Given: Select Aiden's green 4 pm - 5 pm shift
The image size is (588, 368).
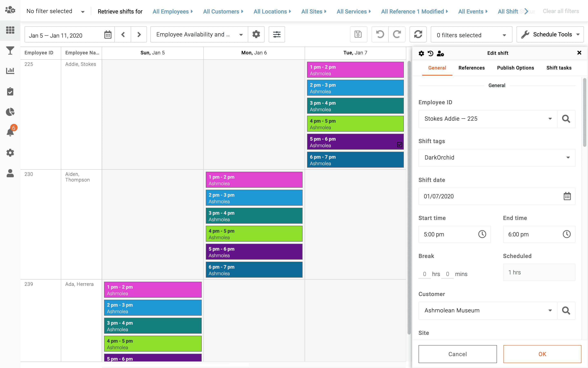Looking at the screenshot, I should [x=254, y=234].
